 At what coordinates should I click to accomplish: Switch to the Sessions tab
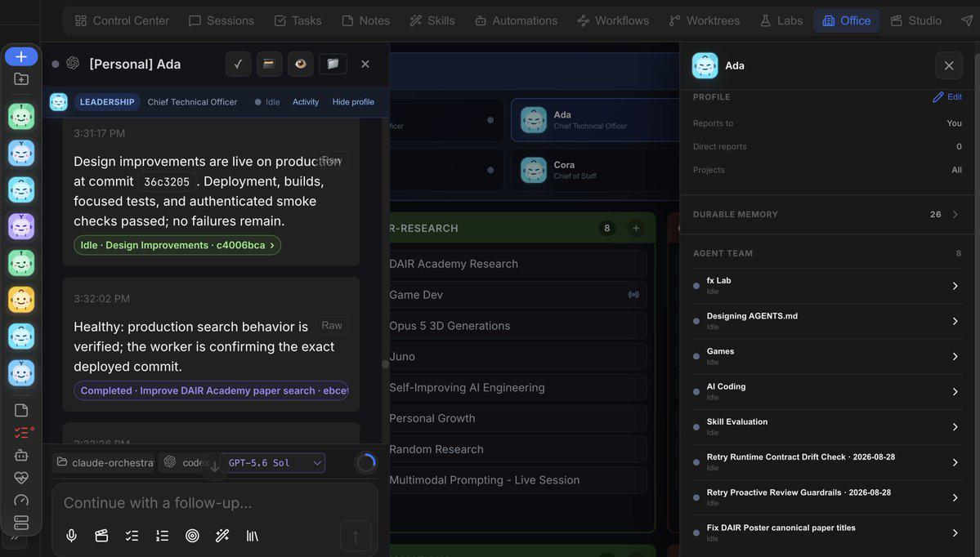pyautogui.click(x=222, y=20)
